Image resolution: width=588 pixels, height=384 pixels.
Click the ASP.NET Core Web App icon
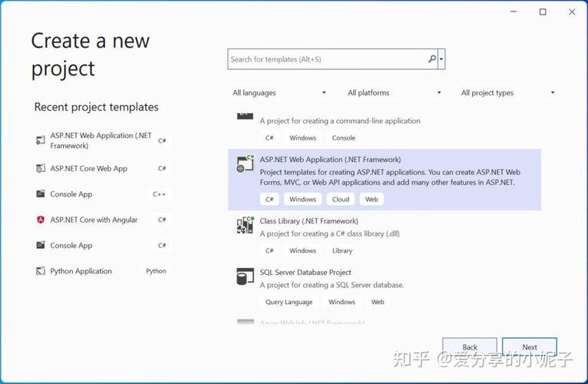[x=41, y=168]
